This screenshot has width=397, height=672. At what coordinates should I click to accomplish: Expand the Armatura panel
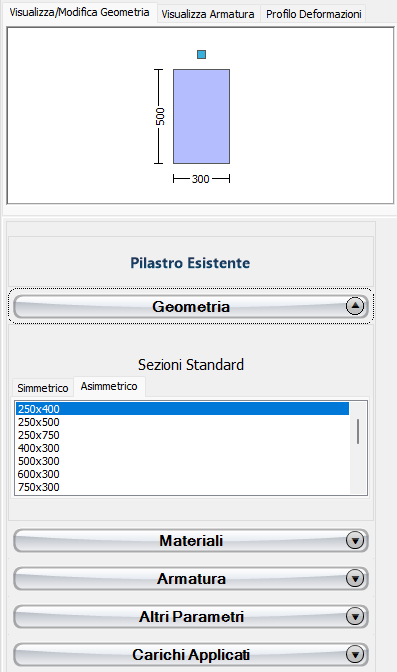[x=191, y=579]
